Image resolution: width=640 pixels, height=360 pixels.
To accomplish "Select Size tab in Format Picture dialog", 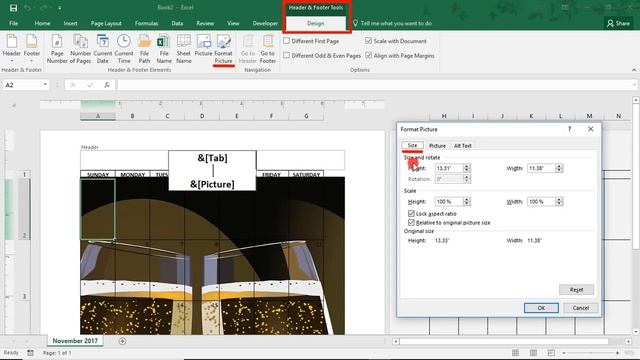I will (x=412, y=145).
